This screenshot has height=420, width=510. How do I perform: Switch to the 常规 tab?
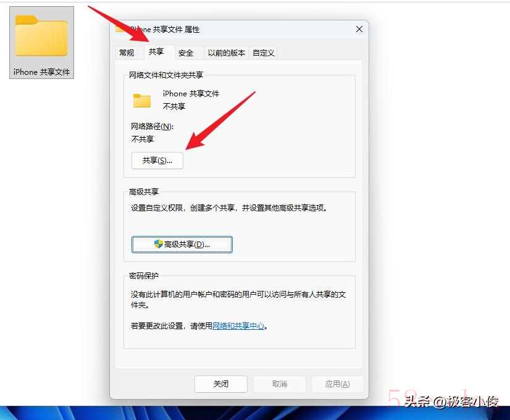[x=127, y=52]
